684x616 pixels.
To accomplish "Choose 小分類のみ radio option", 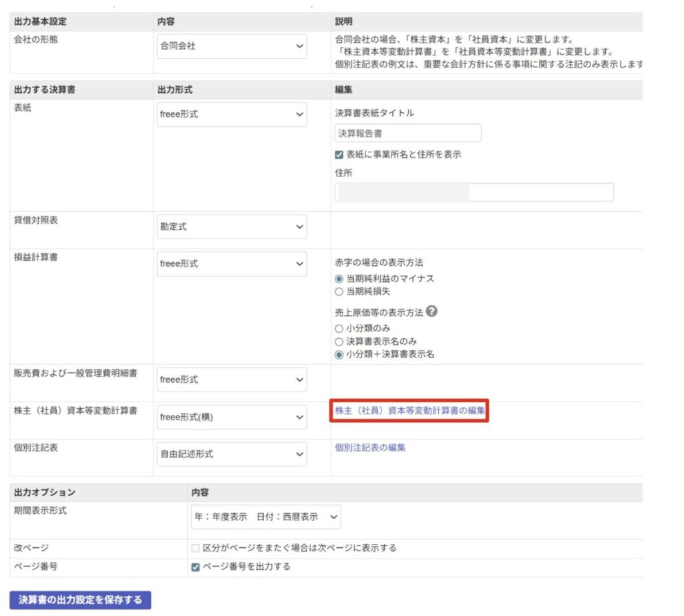I will (x=339, y=329).
